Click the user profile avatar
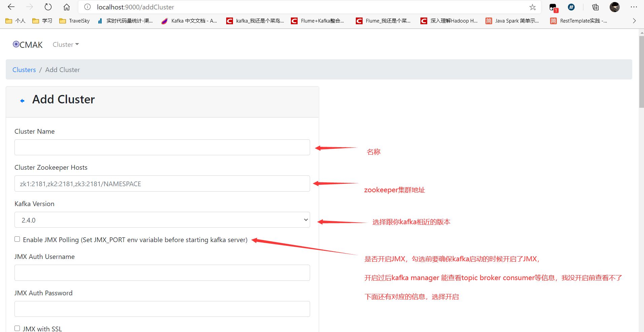This screenshot has height=332, width=644. pyautogui.click(x=614, y=7)
